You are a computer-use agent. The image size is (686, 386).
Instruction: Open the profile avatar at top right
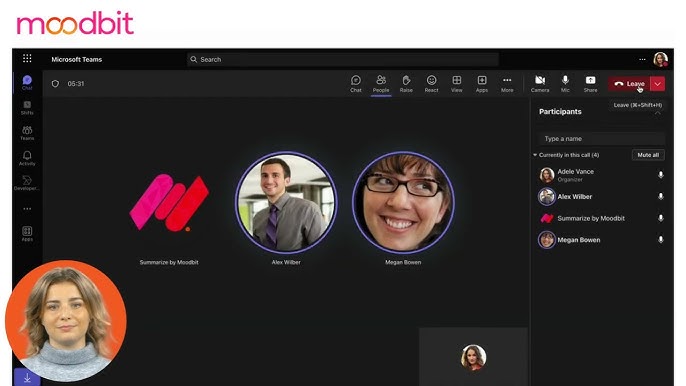pos(660,59)
